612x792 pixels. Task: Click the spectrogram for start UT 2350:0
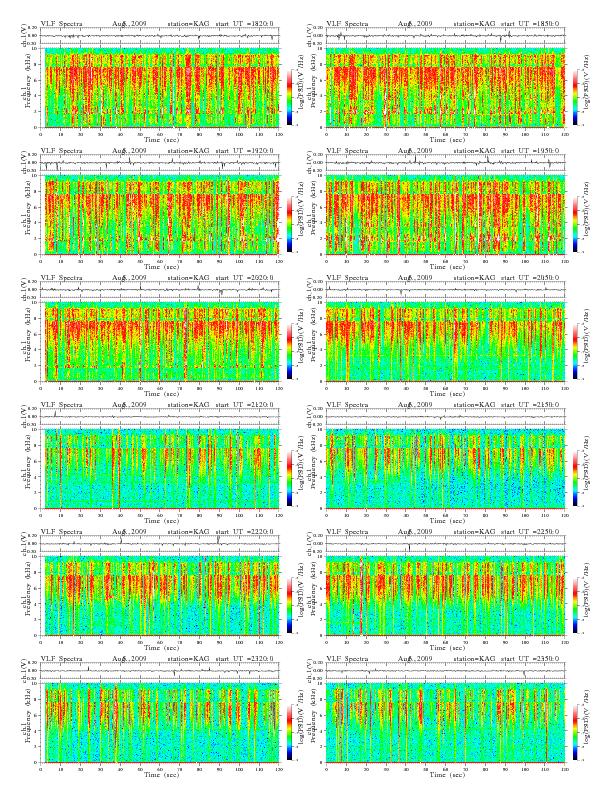[445, 723]
